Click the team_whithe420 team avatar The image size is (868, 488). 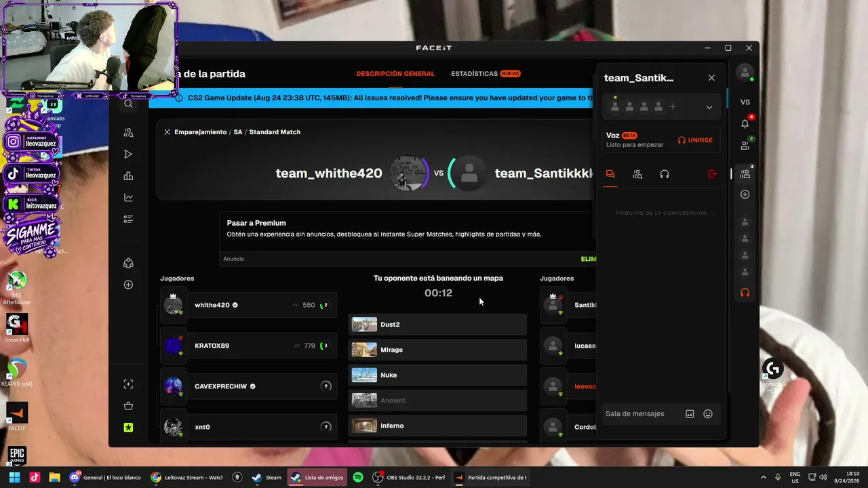[x=408, y=173]
